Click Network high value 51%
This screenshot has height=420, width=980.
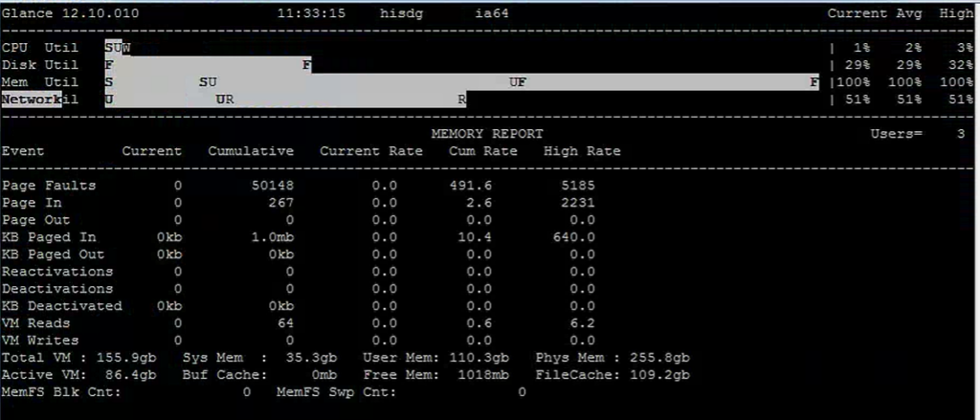(x=961, y=99)
